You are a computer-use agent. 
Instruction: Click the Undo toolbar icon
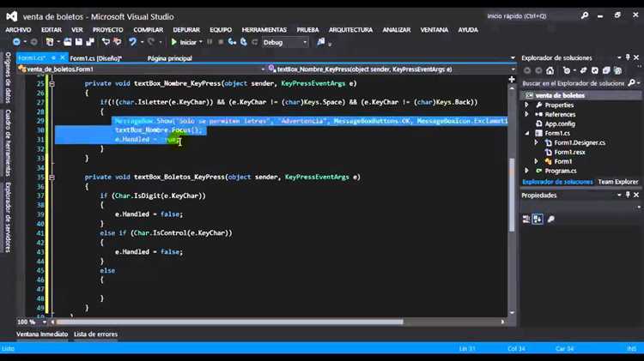pos(132,42)
